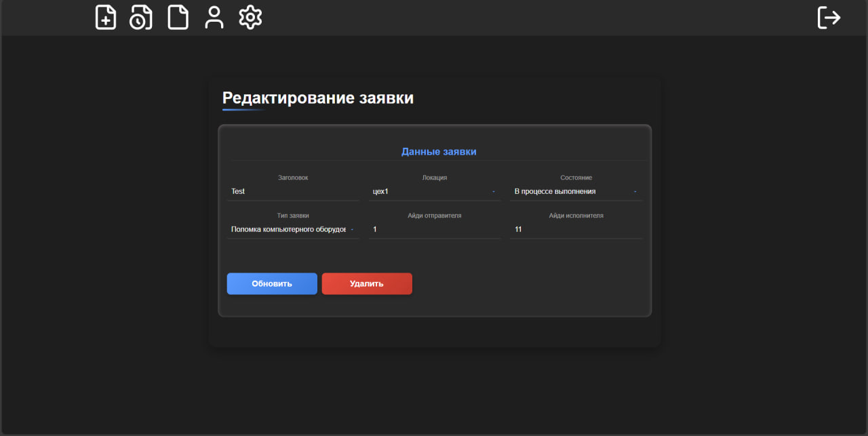Expand the Состояние dropdown

pos(576,192)
